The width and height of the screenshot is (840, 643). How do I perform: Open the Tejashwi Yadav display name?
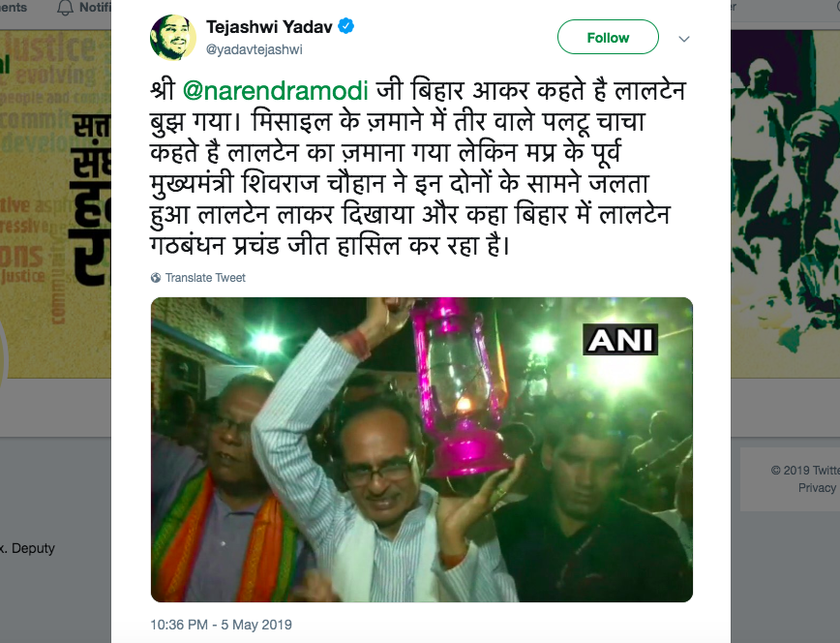(x=269, y=26)
